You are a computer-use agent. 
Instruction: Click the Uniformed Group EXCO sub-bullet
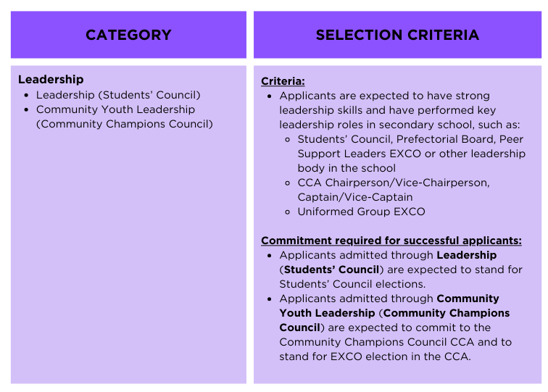pos(361,212)
